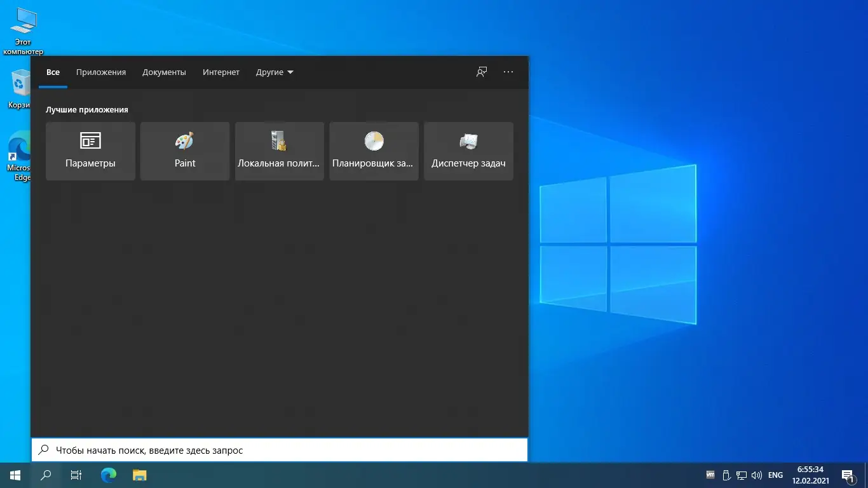Open the notification center icon
Screen dimensions: 868x488
(848, 475)
